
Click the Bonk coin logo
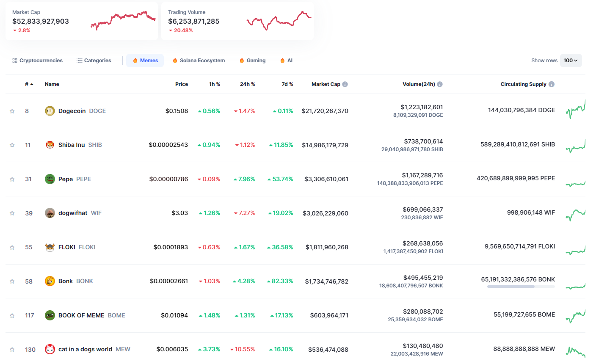tap(50, 281)
